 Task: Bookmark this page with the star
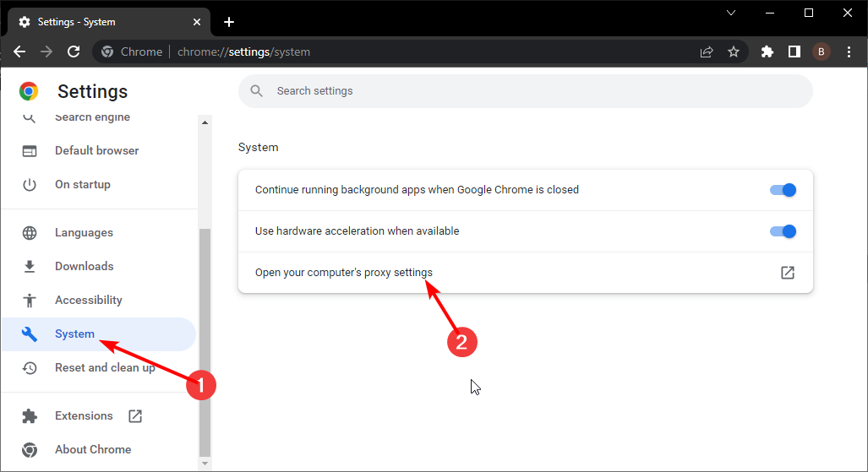734,52
